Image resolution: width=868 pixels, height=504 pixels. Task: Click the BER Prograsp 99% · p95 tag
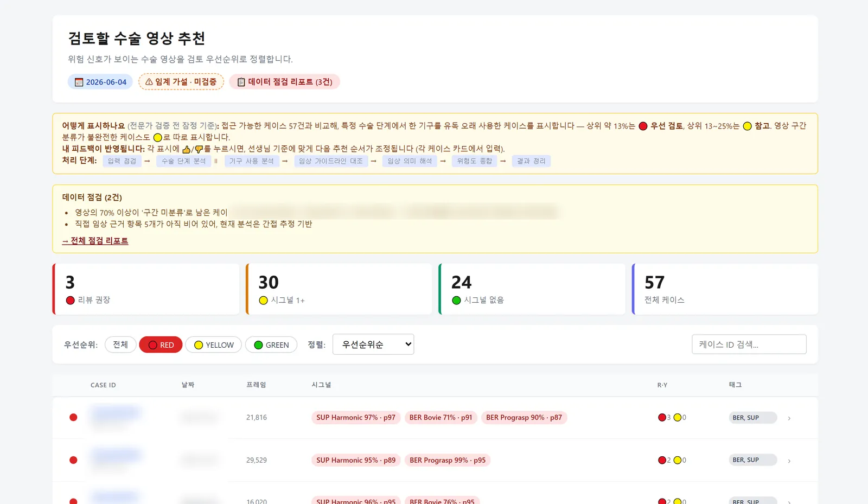coord(448,460)
